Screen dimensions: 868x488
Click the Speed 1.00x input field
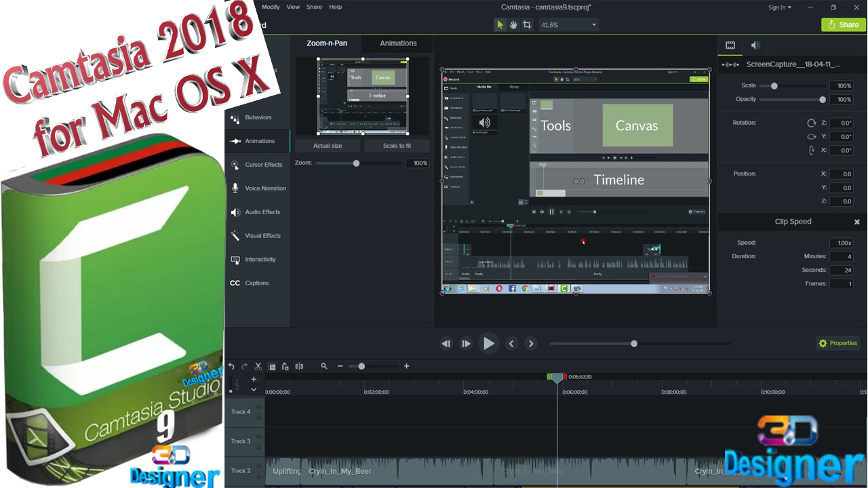click(841, 243)
